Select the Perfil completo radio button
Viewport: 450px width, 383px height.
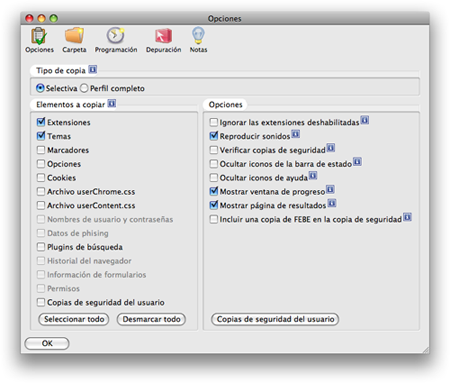pyautogui.click(x=84, y=88)
